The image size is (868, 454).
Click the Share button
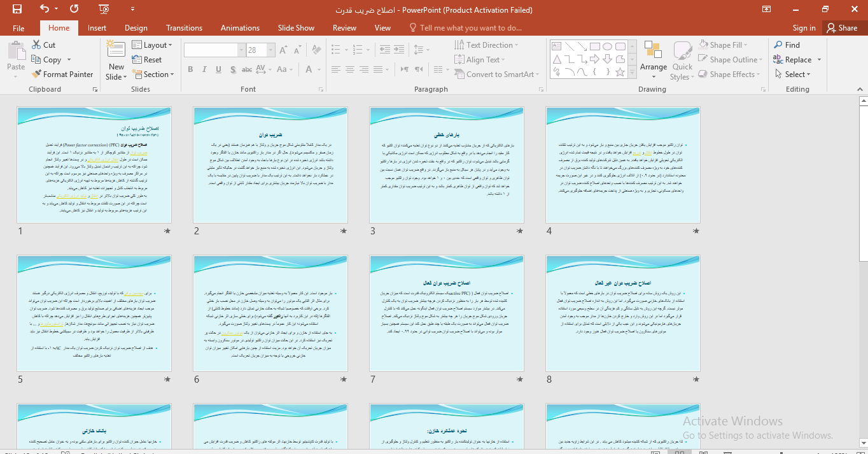[x=842, y=28]
